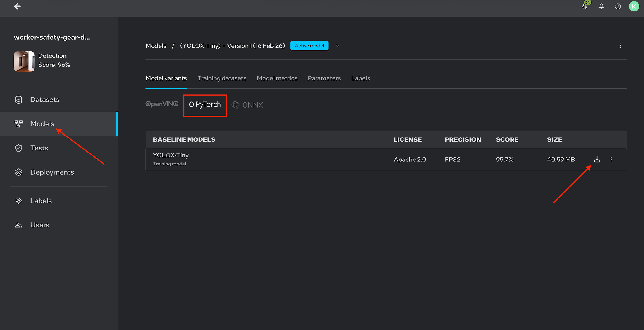Select the ONNX format option
The image size is (644, 330).
point(247,105)
